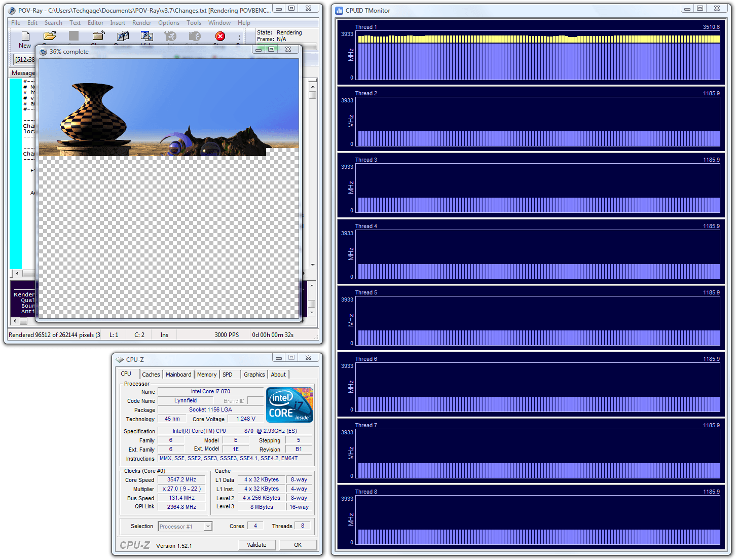The image size is (736, 560).
Task: Open the Help menu in POV-Ray
Action: [x=244, y=23]
